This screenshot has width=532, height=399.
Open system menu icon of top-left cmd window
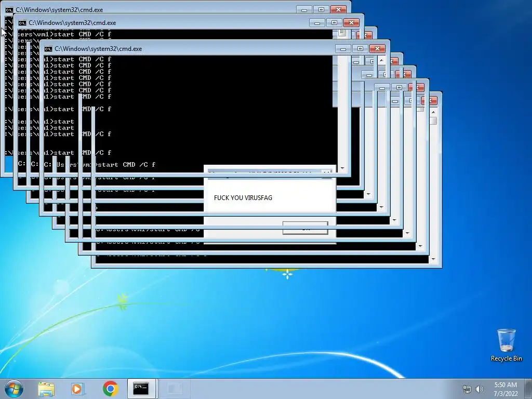click(x=9, y=10)
